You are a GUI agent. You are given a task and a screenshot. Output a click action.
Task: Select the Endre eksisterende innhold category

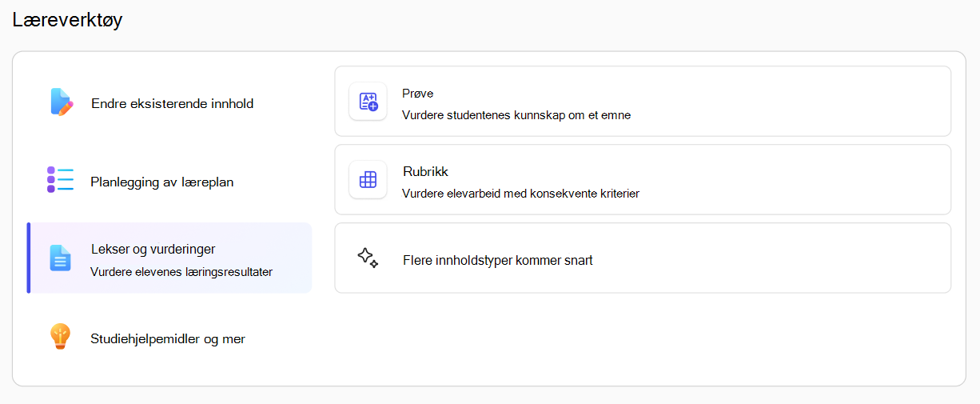(169, 102)
